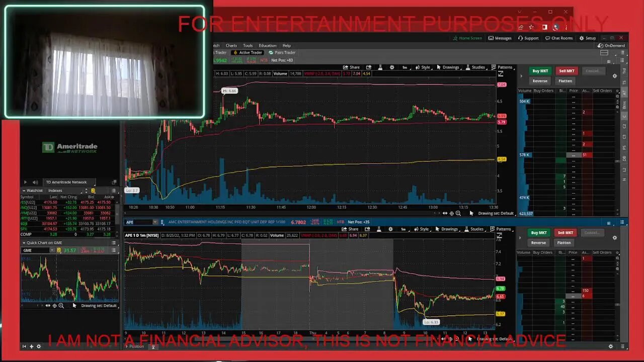The height and width of the screenshot is (362, 644).
Task: Click APE symbol input field
Action: (139, 222)
